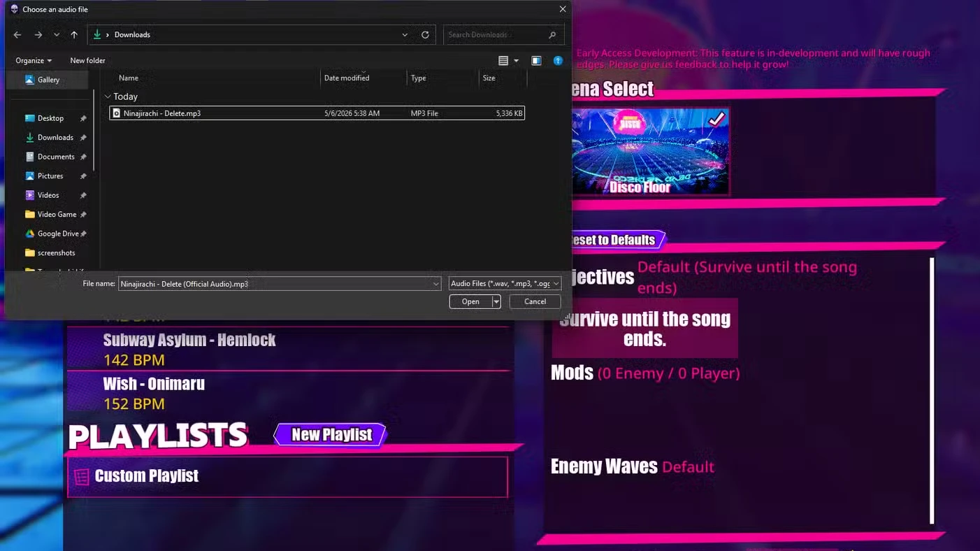Image resolution: width=980 pixels, height=551 pixels.
Task: Open the view options dropdown arrow
Action: point(517,61)
